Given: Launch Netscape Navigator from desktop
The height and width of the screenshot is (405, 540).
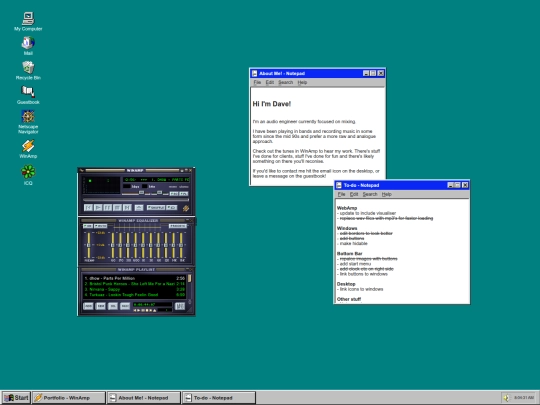Looking at the screenshot, I should (x=28, y=122).
